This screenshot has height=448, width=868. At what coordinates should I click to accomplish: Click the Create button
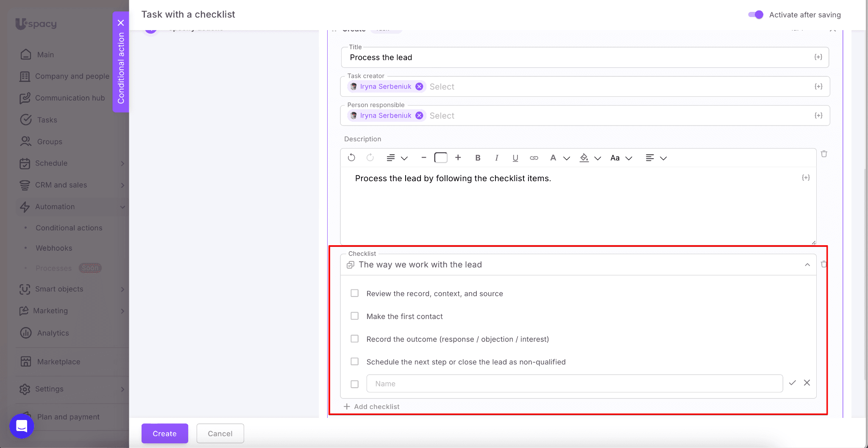tap(164, 434)
